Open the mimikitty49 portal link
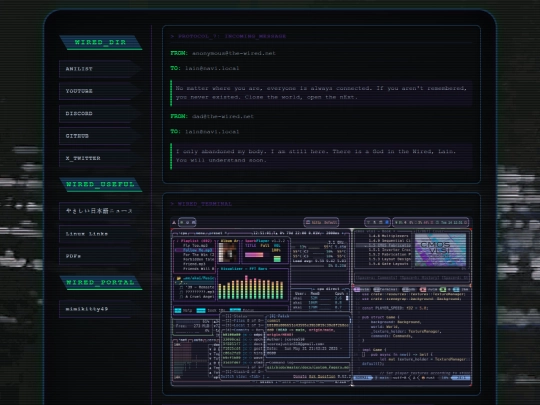This screenshot has height=405, width=540. tap(100, 309)
